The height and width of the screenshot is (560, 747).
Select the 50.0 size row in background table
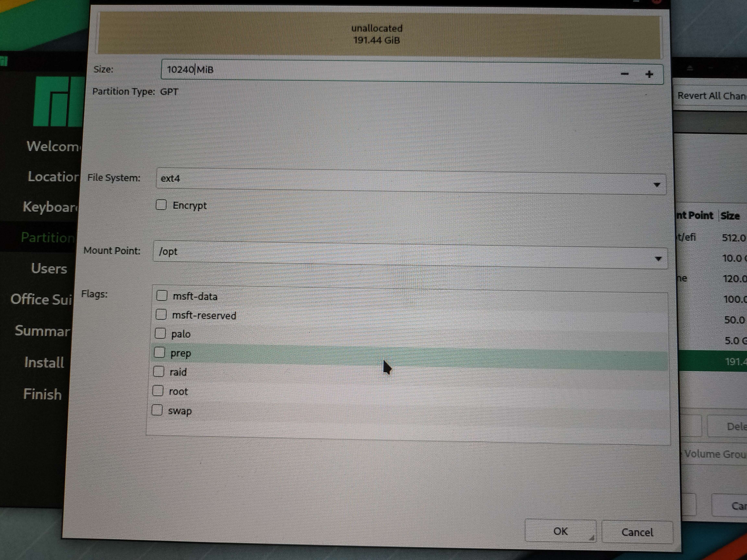click(713, 320)
